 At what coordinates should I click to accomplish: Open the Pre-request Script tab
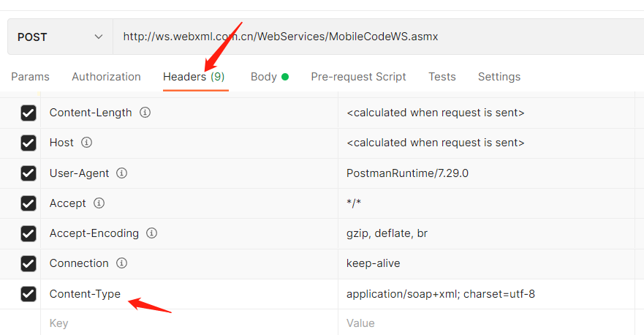click(x=358, y=77)
